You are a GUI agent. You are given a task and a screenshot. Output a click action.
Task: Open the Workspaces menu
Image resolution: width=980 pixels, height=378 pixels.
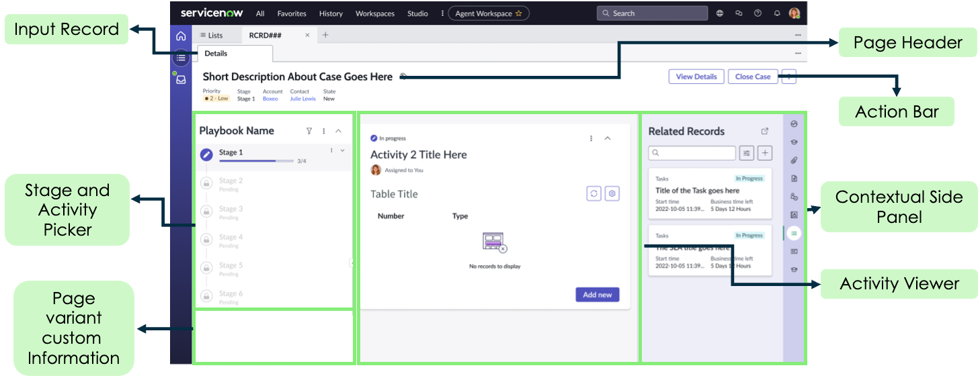point(376,13)
